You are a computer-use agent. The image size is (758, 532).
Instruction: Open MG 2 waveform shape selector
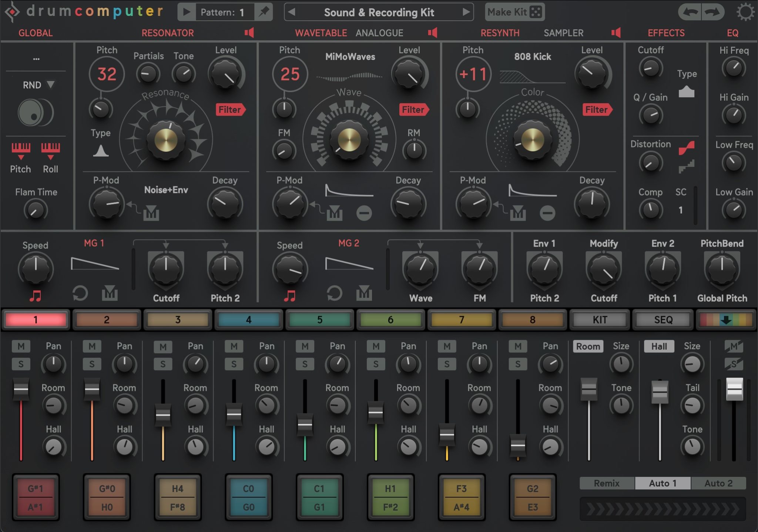(x=349, y=264)
